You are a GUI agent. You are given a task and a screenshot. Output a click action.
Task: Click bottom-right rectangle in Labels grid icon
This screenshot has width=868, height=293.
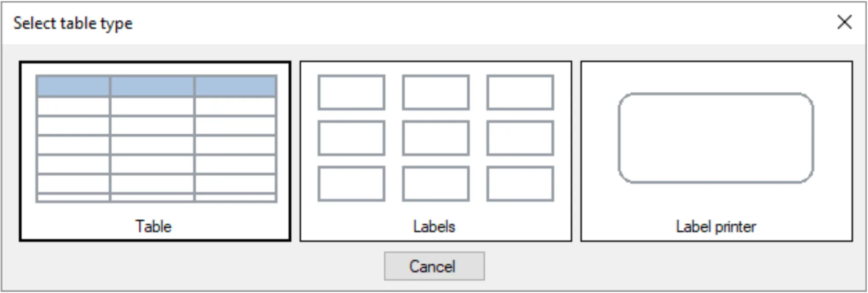coord(520,183)
